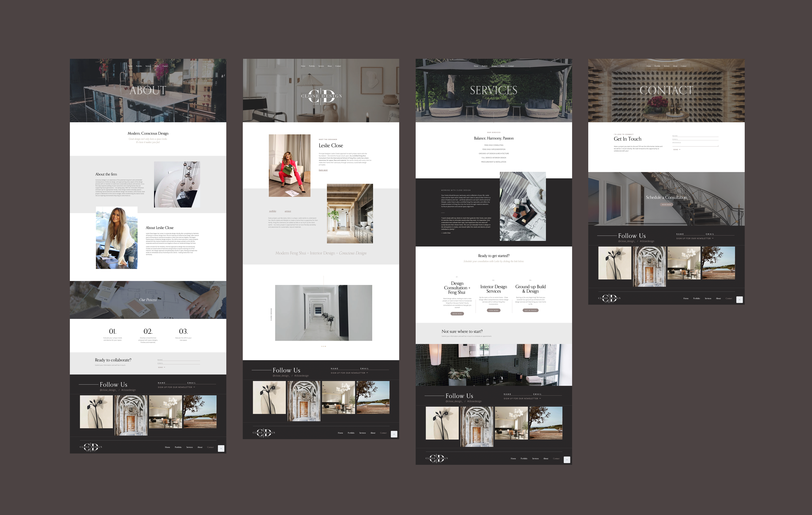Open Home in Services page top navigation
The image size is (812, 515).
476,66
